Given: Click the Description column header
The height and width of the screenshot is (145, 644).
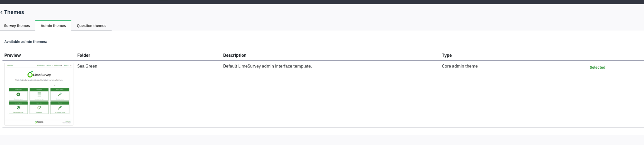Looking at the screenshot, I should click(235, 55).
